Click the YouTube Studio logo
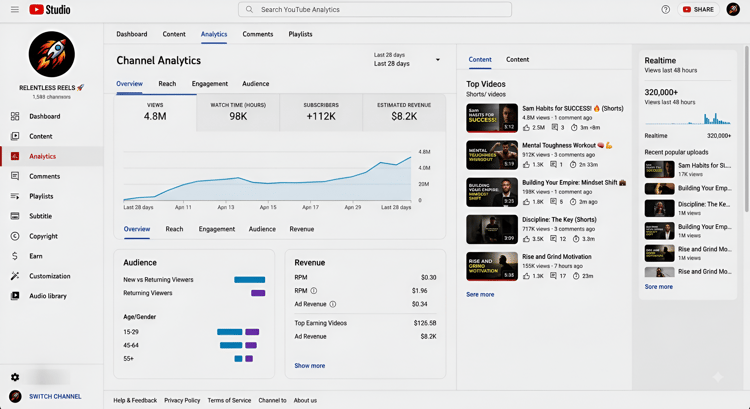 [x=50, y=10]
